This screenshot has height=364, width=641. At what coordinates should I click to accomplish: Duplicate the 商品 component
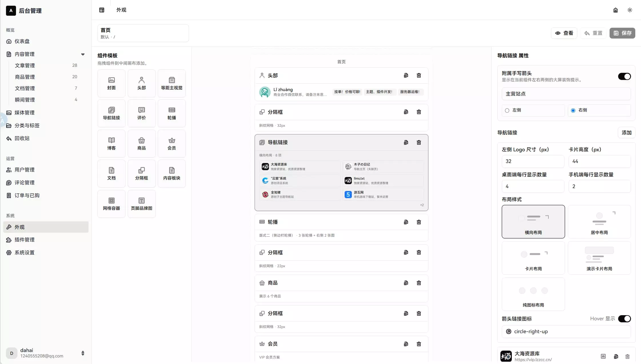coord(406,283)
